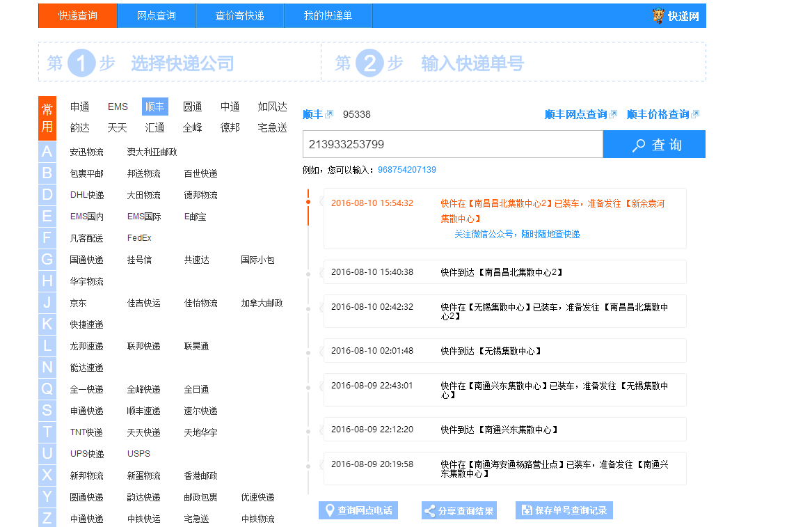Choose TNT快递 in the courier list

pyautogui.click(x=86, y=432)
